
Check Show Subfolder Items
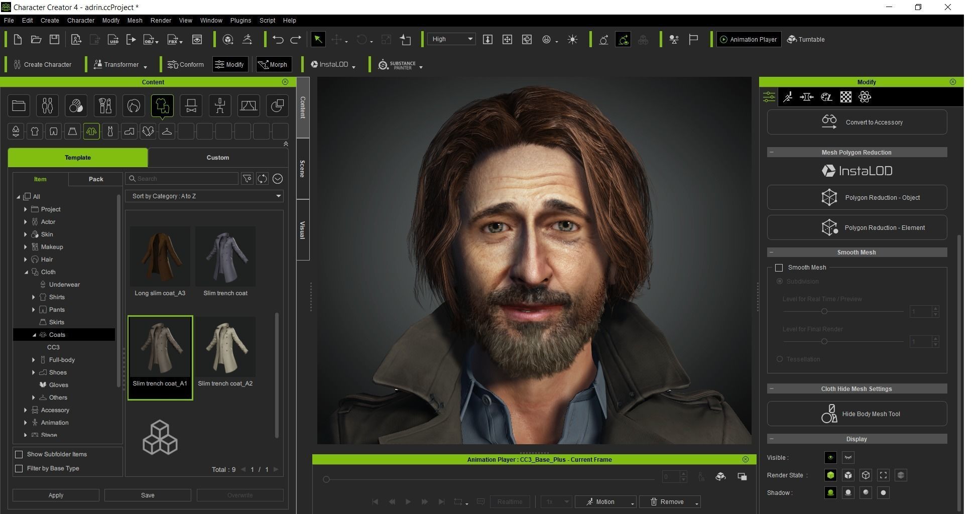pyautogui.click(x=19, y=454)
